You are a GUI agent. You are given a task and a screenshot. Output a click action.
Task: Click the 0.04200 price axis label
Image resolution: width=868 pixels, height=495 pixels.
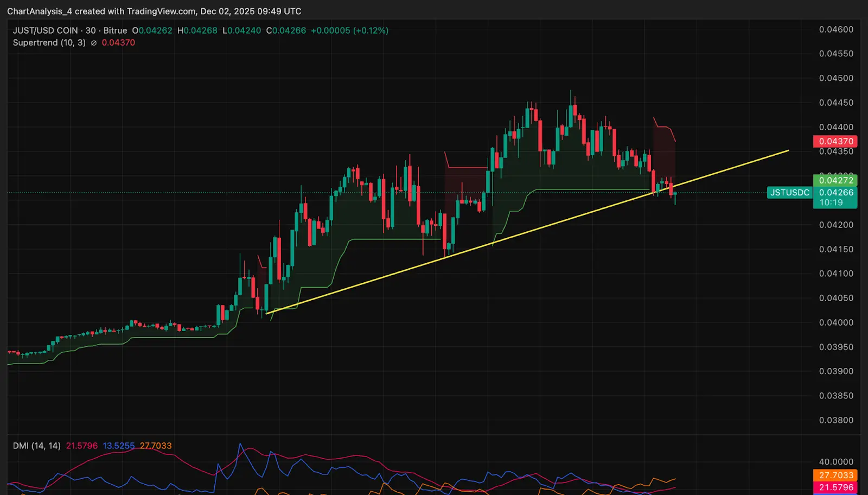[836, 225]
